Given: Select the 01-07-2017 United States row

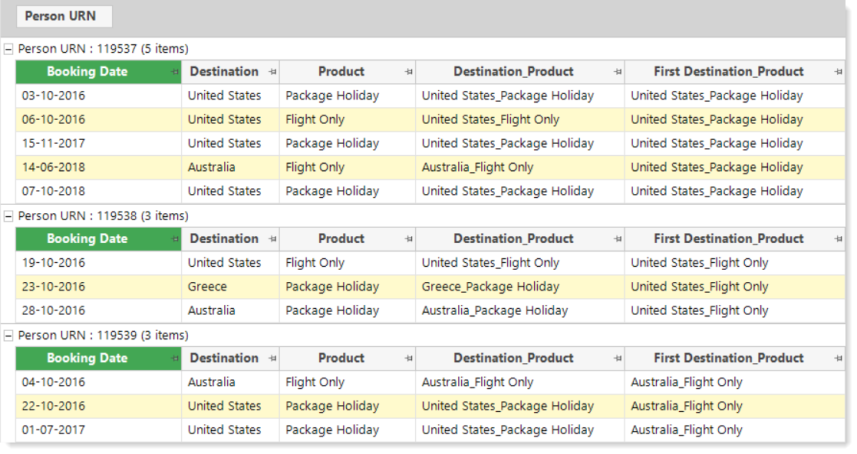Looking at the screenshot, I should pos(430,430).
